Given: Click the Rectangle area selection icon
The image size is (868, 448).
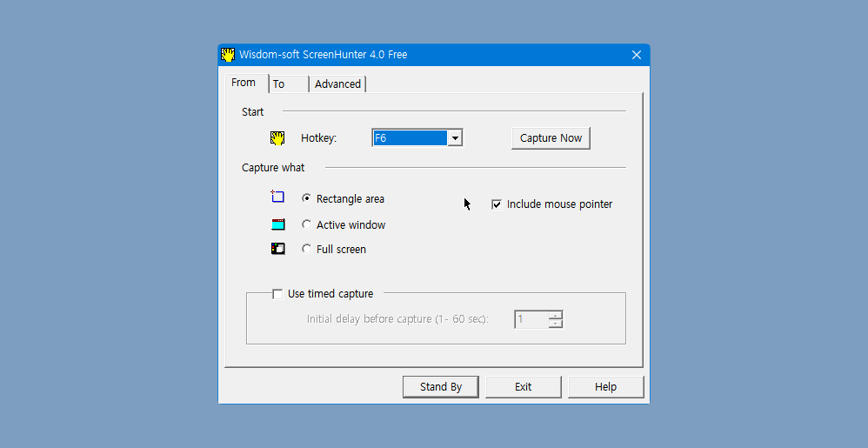Looking at the screenshot, I should tap(277, 196).
